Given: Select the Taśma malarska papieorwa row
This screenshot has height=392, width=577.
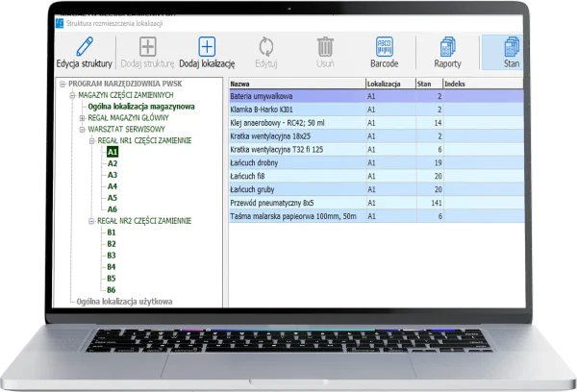Looking at the screenshot, I should 376,216.
